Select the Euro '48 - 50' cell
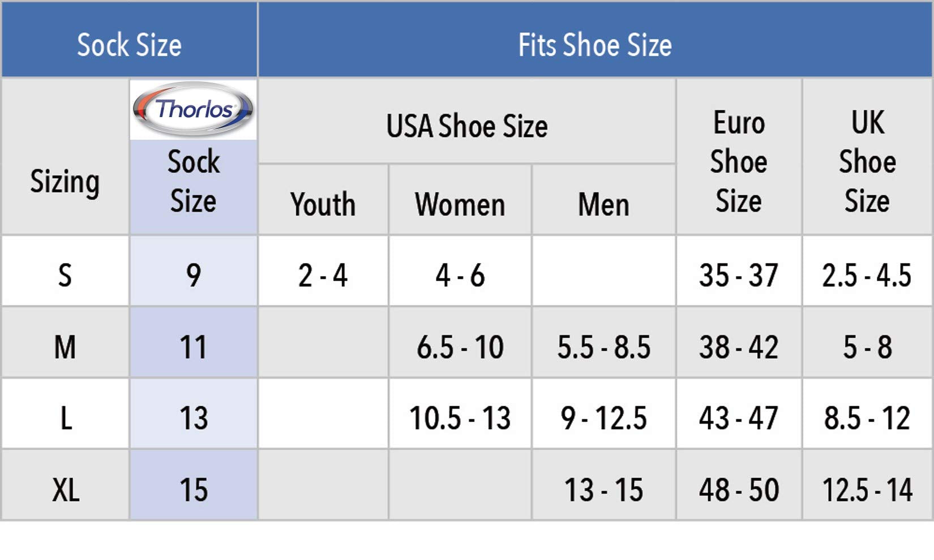This screenshot has width=934, height=560. pos(739,489)
